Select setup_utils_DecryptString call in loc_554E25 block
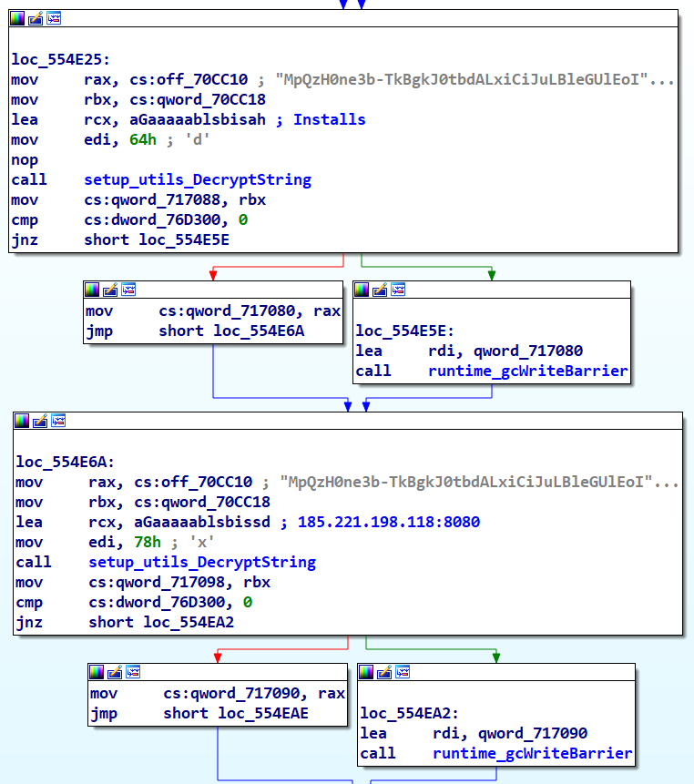This screenshot has height=784, width=694. click(197, 179)
